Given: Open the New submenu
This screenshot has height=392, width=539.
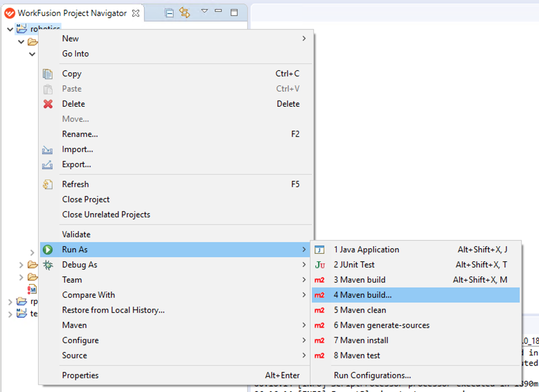Looking at the screenshot, I should [x=176, y=39].
